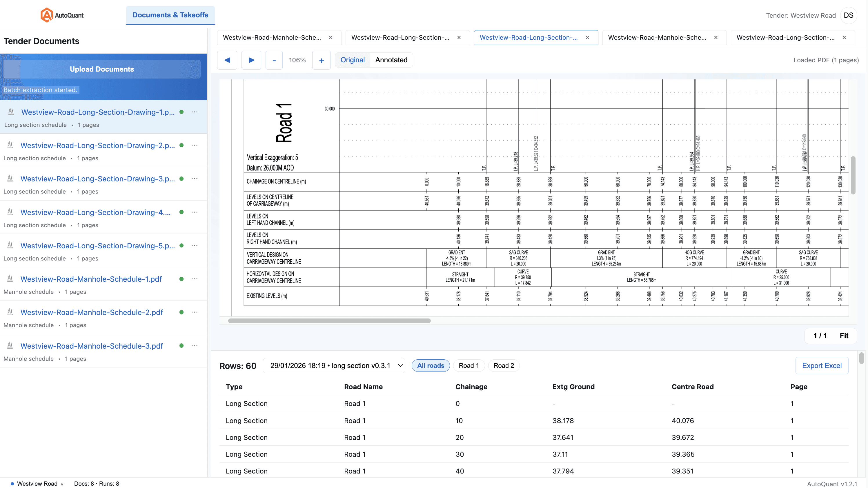Enable the Road 1 results filter
The height and width of the screenshot is (488, 868).
(469, 365)
